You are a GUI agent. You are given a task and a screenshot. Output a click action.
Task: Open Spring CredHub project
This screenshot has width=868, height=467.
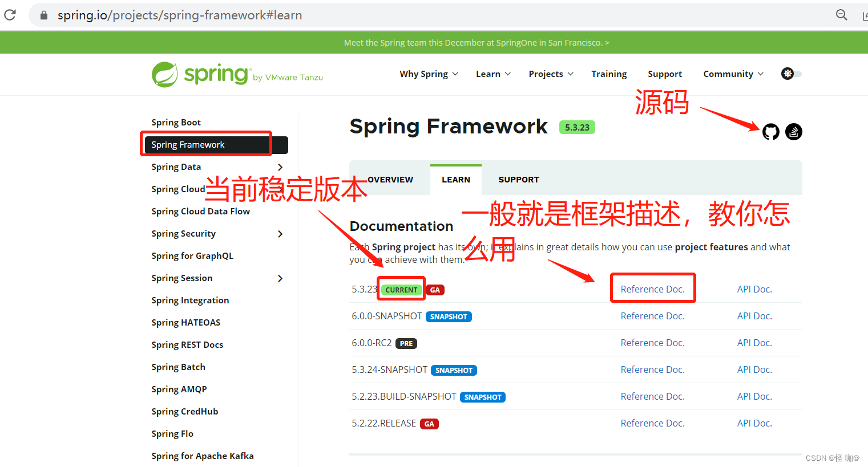(x=184, y=412)
